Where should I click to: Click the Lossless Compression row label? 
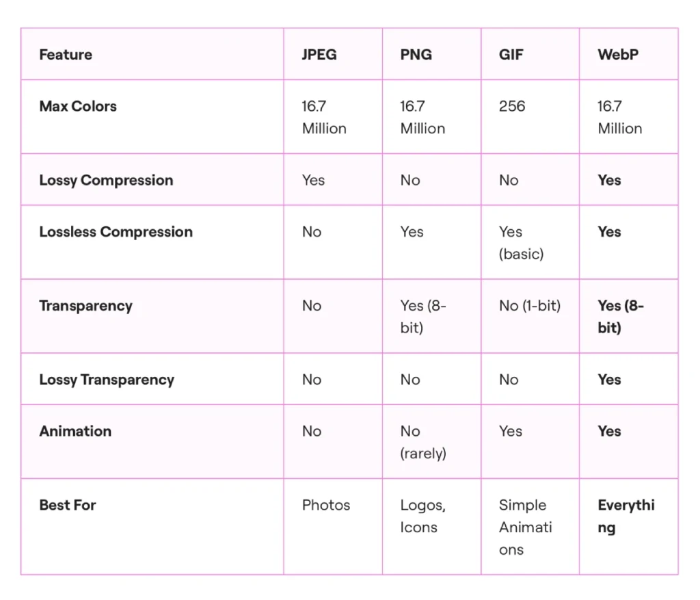coord(116,232)
